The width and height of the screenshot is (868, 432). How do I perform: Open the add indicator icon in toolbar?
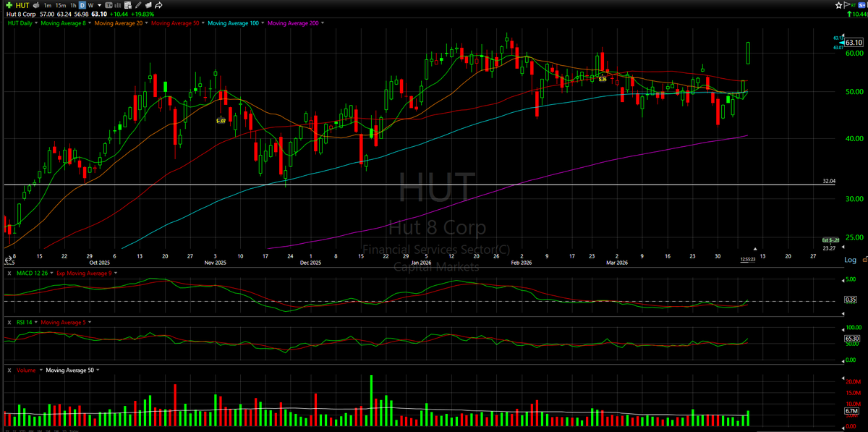point(127,5)
